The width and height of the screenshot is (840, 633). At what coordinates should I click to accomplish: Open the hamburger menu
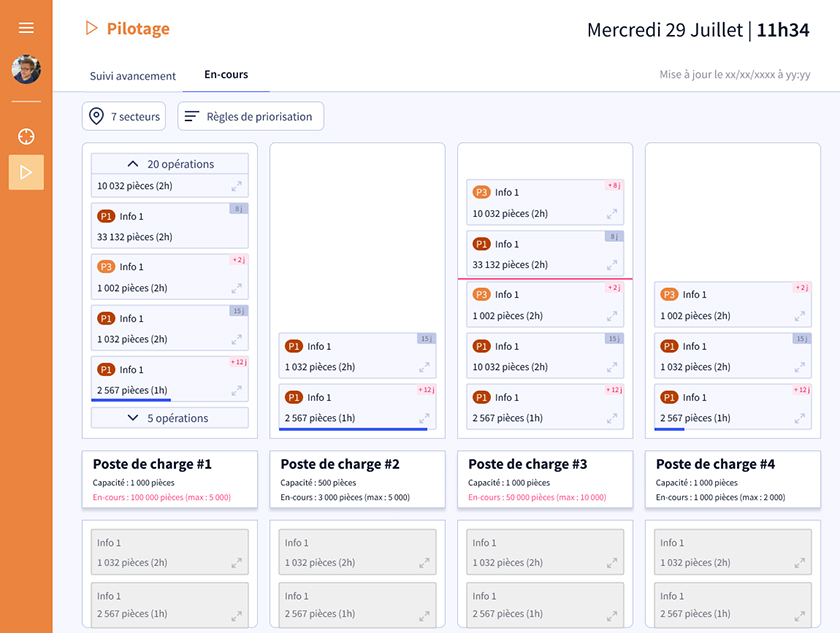[x=26, y=28]
